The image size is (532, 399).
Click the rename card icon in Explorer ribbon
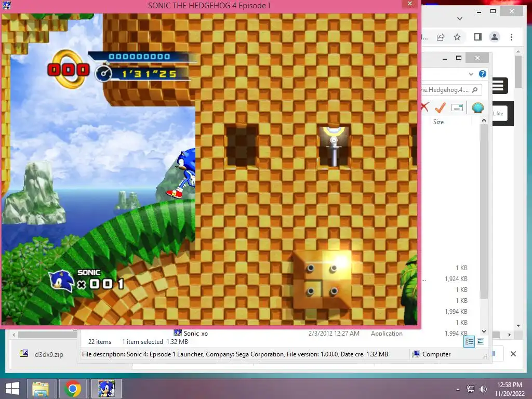tap(457, 108)
